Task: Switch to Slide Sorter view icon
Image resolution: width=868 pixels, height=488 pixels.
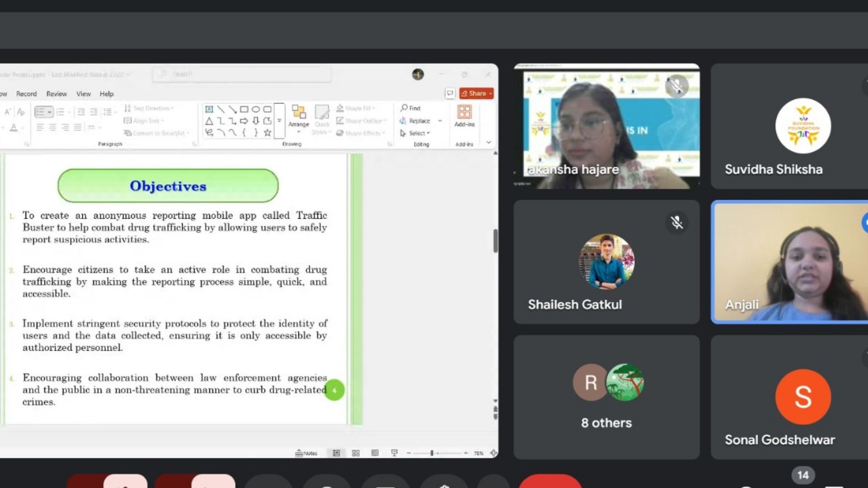Action: 356,453
